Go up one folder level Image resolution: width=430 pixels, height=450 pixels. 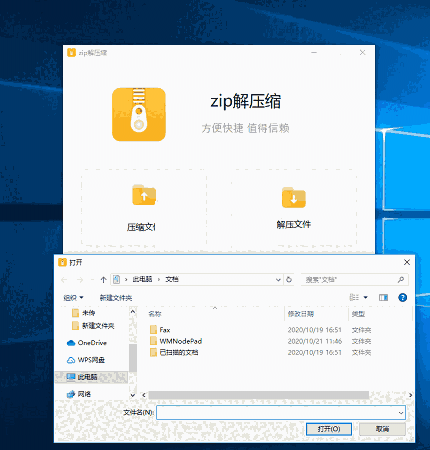pyautogui.click(x=103, y=280)
